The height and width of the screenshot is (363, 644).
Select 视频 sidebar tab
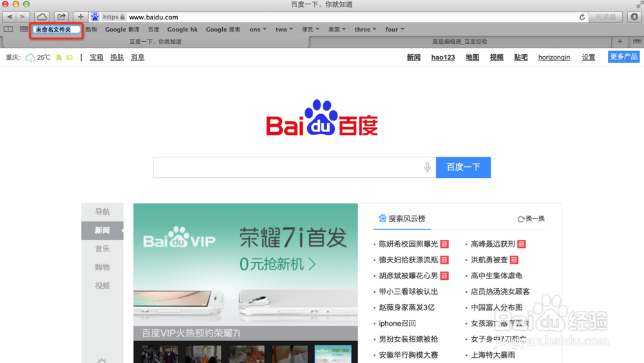coord(102,286)
